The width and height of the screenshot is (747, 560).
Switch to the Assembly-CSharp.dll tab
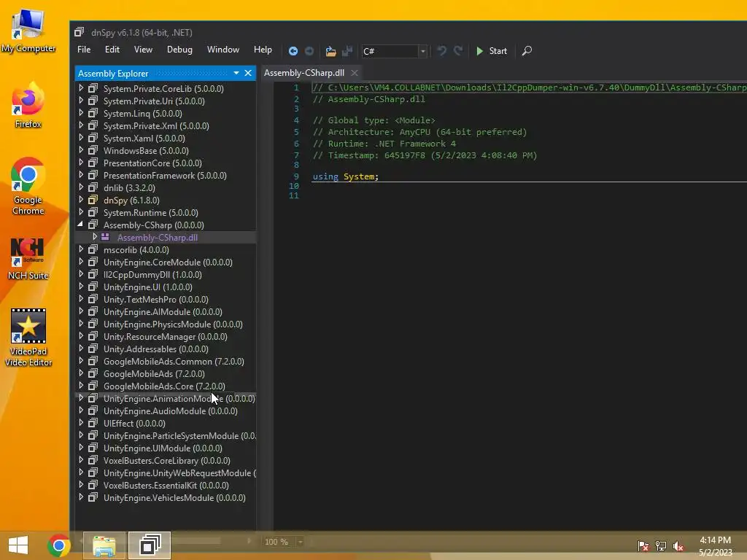tap(304, 73)
